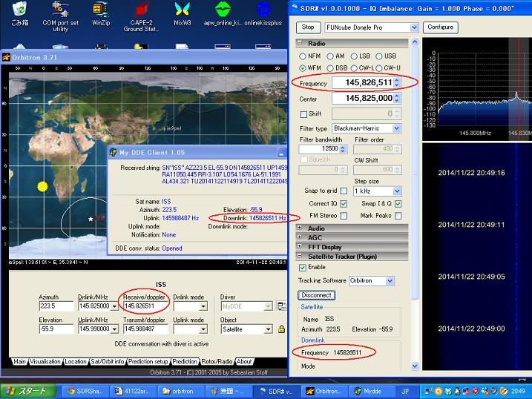
Task: Open onlinekissplus desktop icon
Action: click(263, 13)
